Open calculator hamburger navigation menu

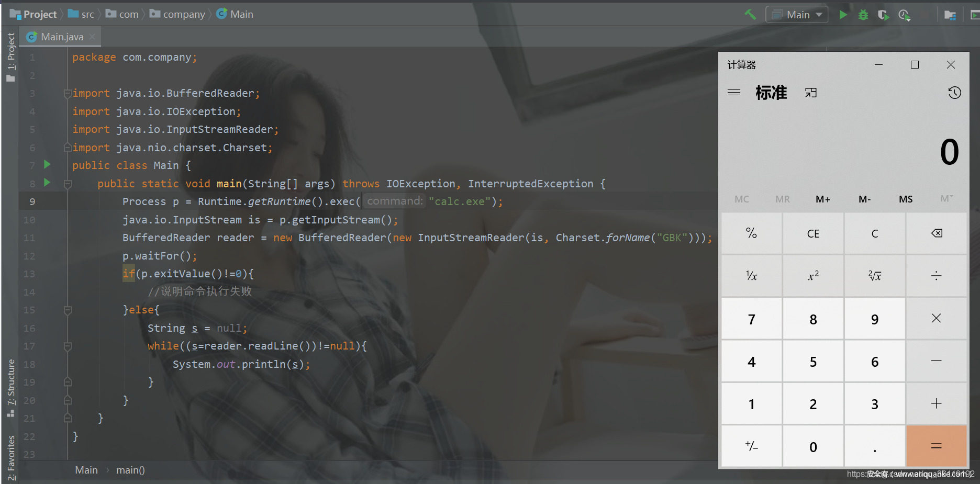pyautogui.click(x=734, y=93)
